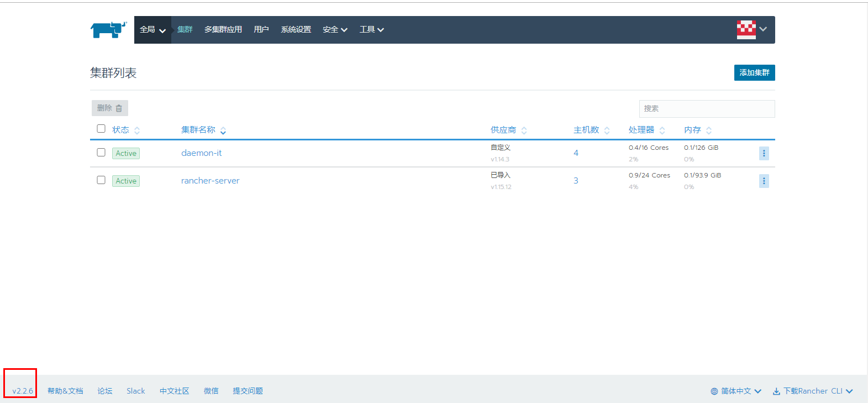
Task: View the 4 hosts of daemon-it
Action: pyautogui.click(x=576, y=153)
